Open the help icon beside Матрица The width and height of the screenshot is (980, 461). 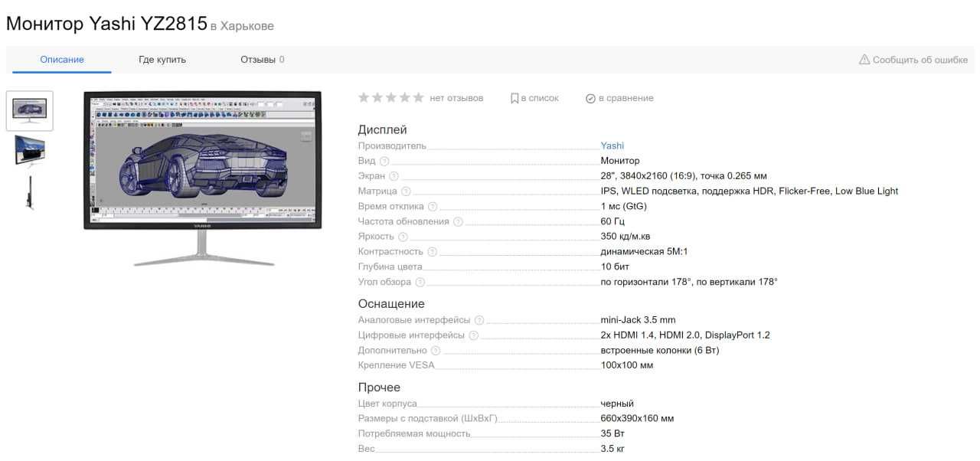tap(406, 191)
